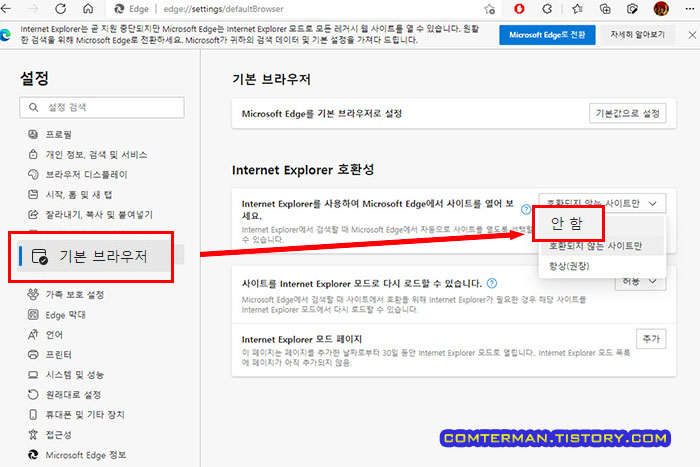Open the user profile avatar
This screenshot has height=467, width=700.
[x=661, y=8]
